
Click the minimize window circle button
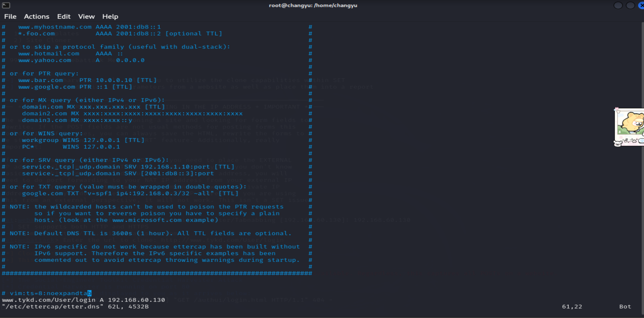[618, 5]
